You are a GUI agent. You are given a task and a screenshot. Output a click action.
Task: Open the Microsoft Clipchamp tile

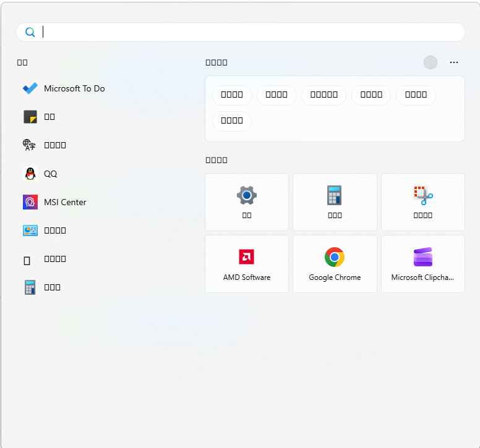422,264
